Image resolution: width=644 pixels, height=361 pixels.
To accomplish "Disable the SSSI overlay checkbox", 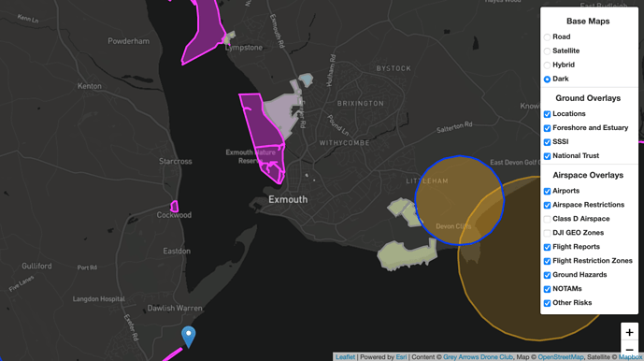I will (x=547, y=142).
